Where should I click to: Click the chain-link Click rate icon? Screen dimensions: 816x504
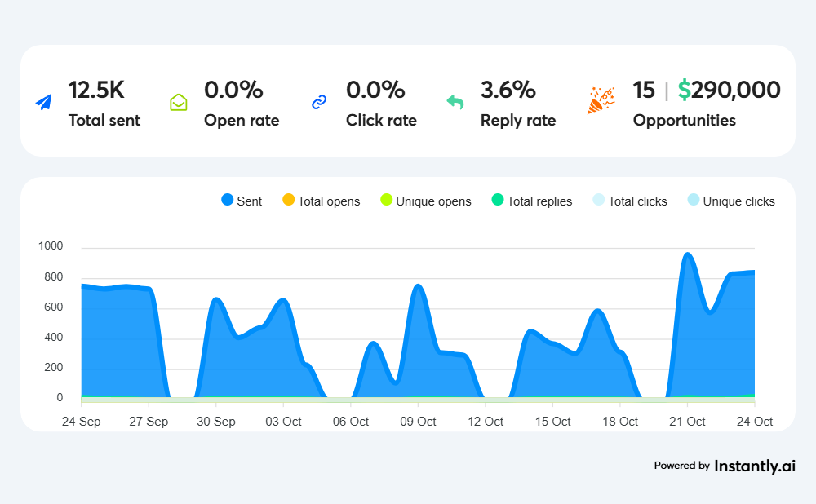(318, 103)
